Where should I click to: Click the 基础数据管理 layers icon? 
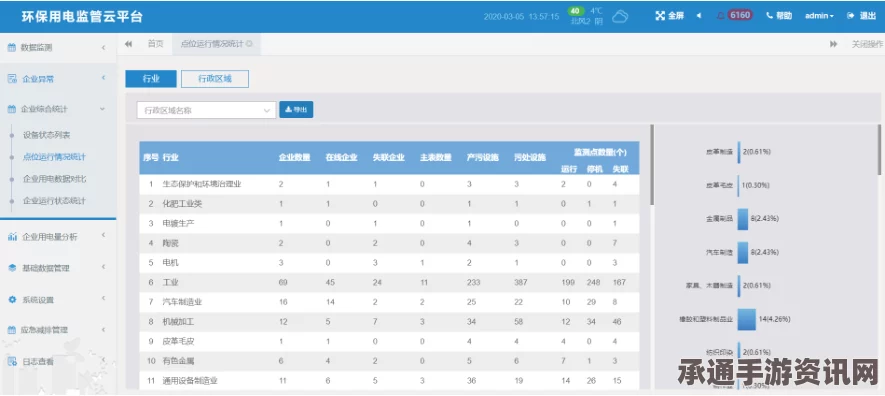pos(12,268)
